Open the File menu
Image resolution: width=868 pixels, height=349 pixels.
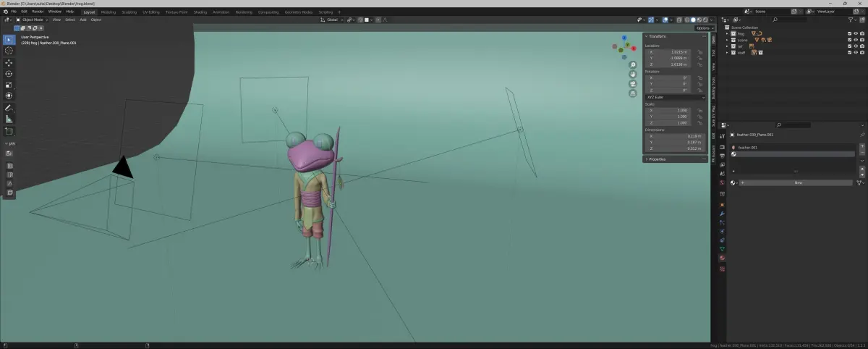[14, 12]
